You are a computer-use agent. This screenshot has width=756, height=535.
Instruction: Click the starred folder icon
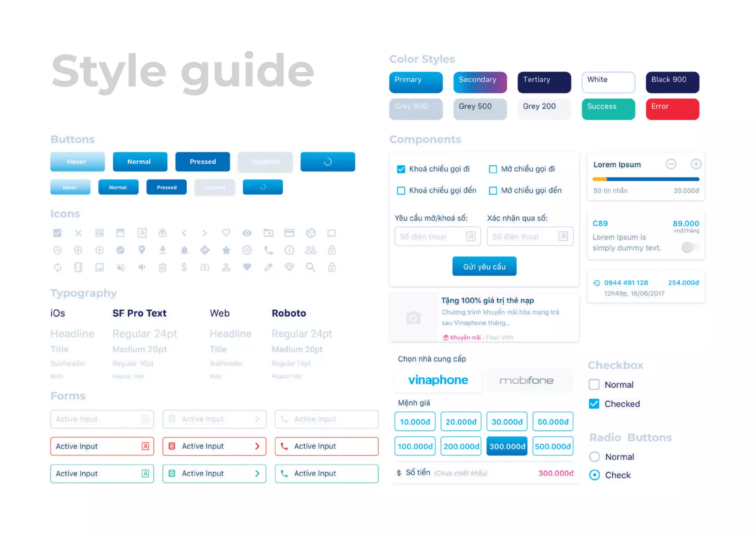pos(268,233)
